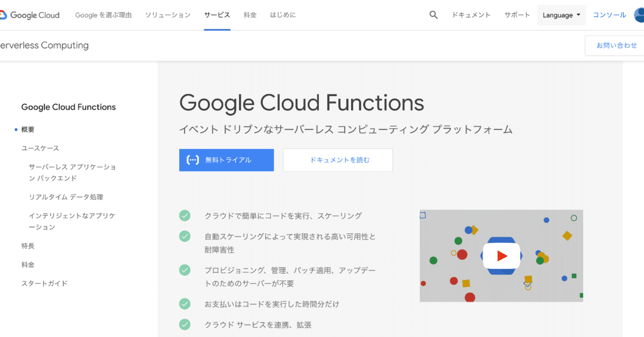The height and width of the screenshot is (337, 644).
Task: Select 特長 in the left navigation
Action: pos(28,245)
